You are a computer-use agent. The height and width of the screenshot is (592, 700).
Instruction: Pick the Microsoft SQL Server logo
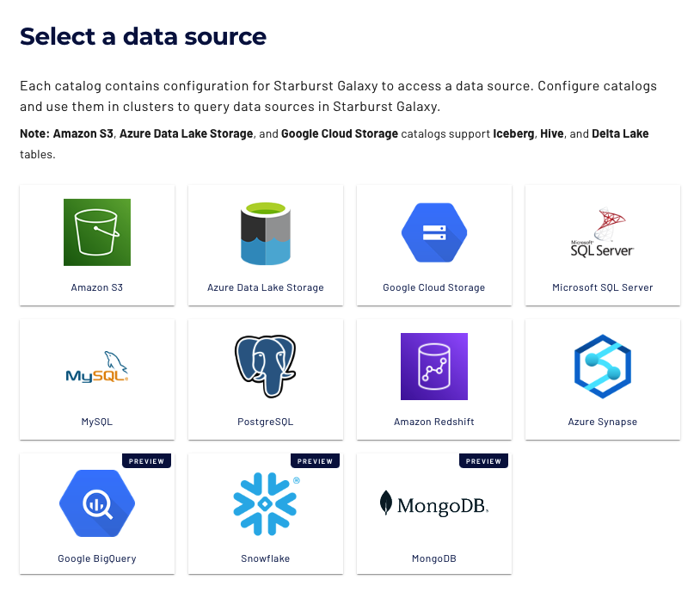tap(602, 233)
